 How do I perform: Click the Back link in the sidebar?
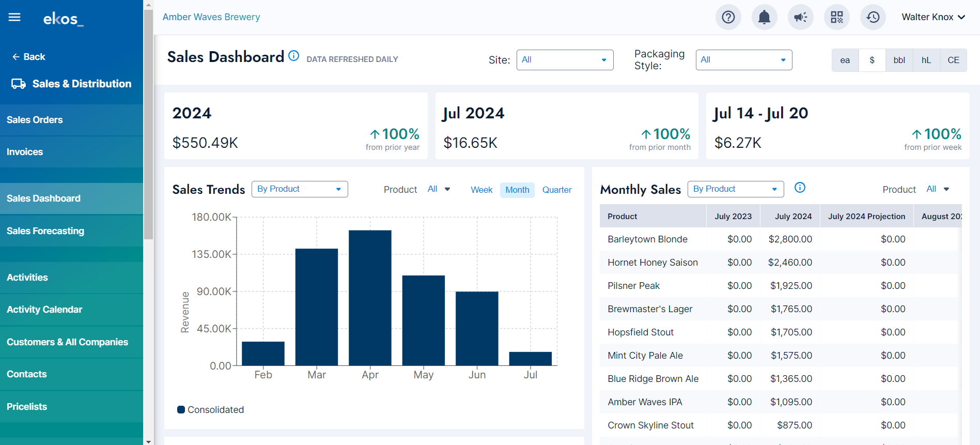29,57
